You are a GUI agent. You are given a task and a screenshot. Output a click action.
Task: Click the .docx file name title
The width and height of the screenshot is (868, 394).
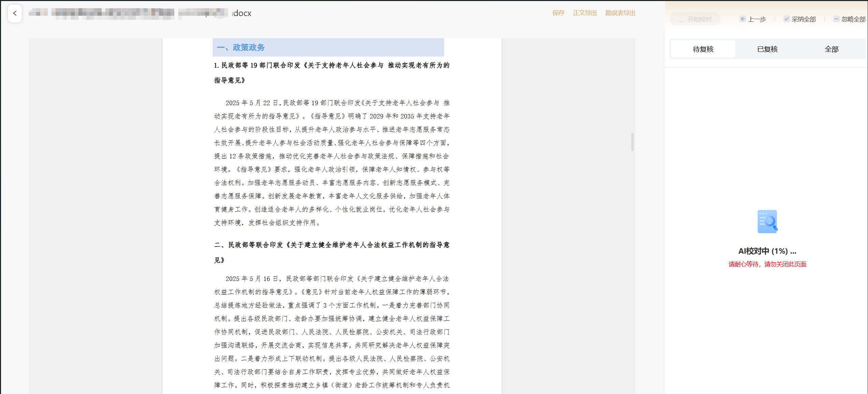pos(140,13)
